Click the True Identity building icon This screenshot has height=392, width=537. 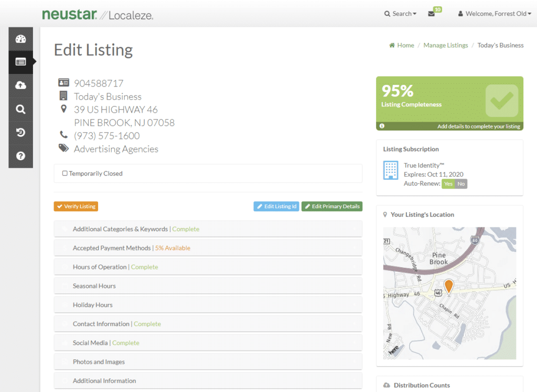(x=390, y=170)
